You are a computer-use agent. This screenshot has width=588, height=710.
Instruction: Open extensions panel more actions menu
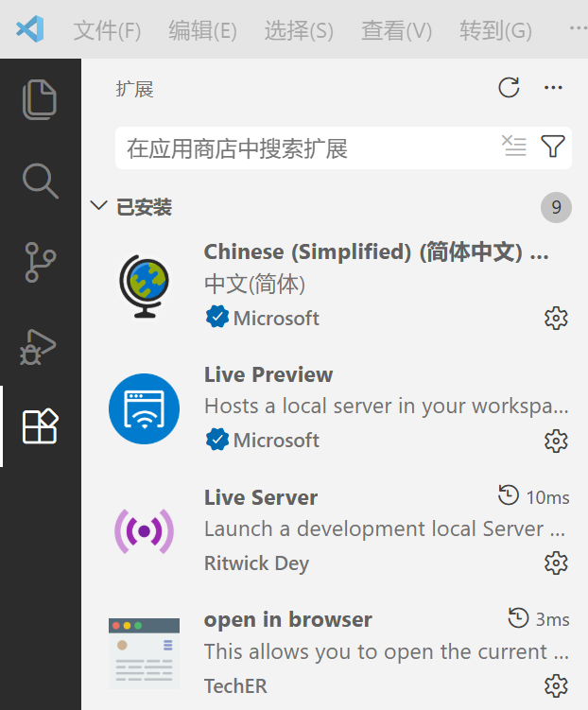[x=553, y=87]
